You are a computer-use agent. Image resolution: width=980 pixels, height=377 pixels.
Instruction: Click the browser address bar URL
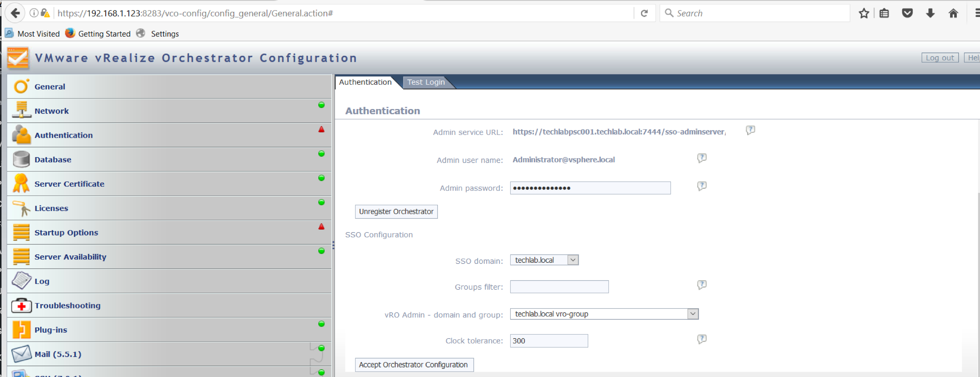click(195, 13)
